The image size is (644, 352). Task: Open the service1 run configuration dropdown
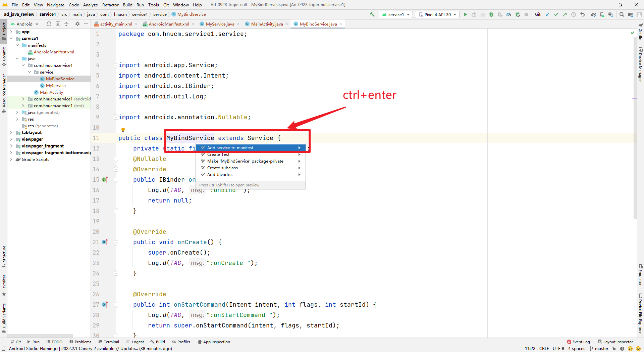396,14
